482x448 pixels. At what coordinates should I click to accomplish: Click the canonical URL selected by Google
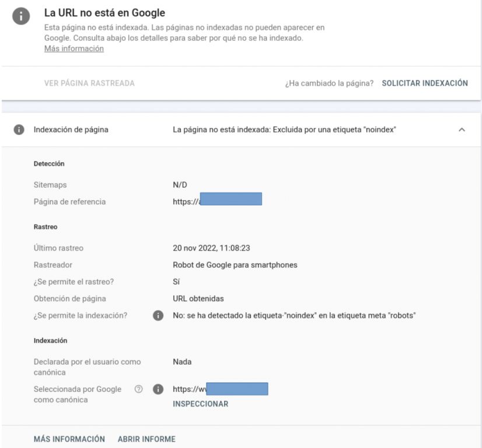[220, 389]
